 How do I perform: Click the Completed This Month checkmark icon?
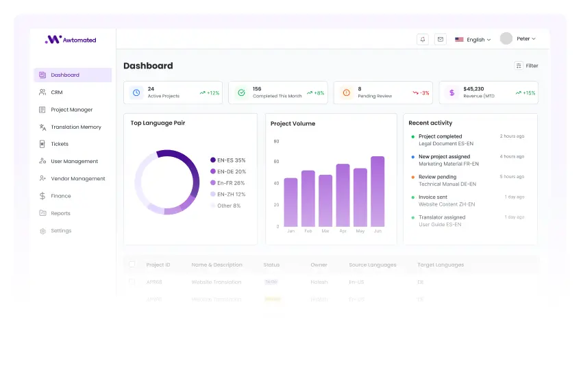pyautogui.click(x=241, y=93)
